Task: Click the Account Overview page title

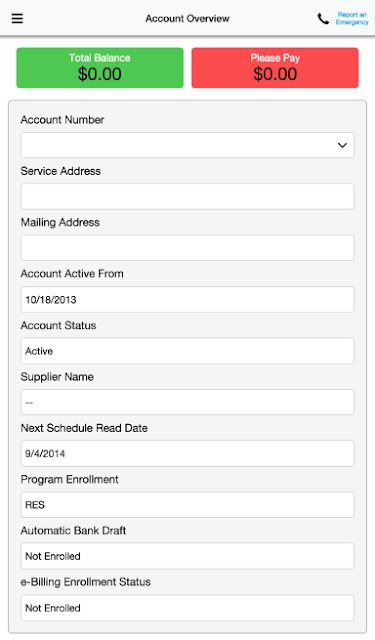Action: click(187, 18)
